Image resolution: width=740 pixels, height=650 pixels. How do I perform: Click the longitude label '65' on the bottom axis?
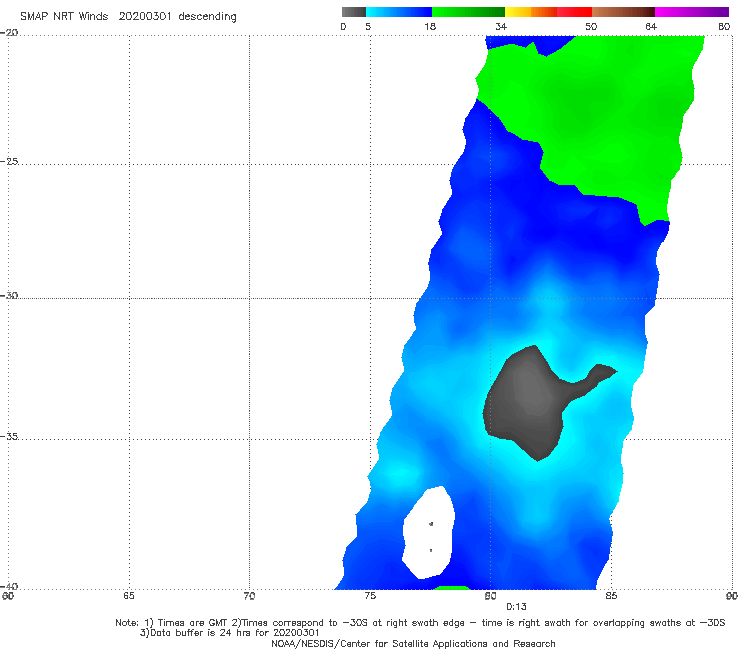(x=128, y=596)
